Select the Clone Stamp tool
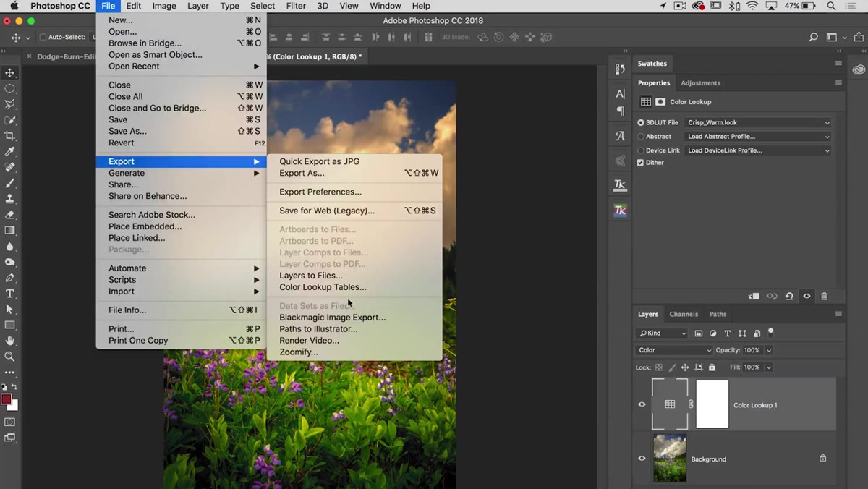This screenshot has height=489, width=868. [x=10, y=199]
